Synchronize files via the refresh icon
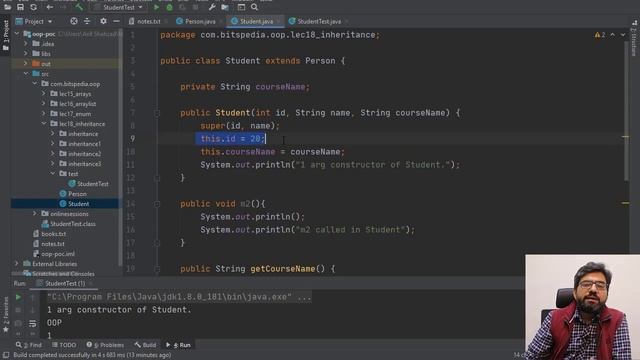This screenshot has width=640, height=360. [33, 7]
